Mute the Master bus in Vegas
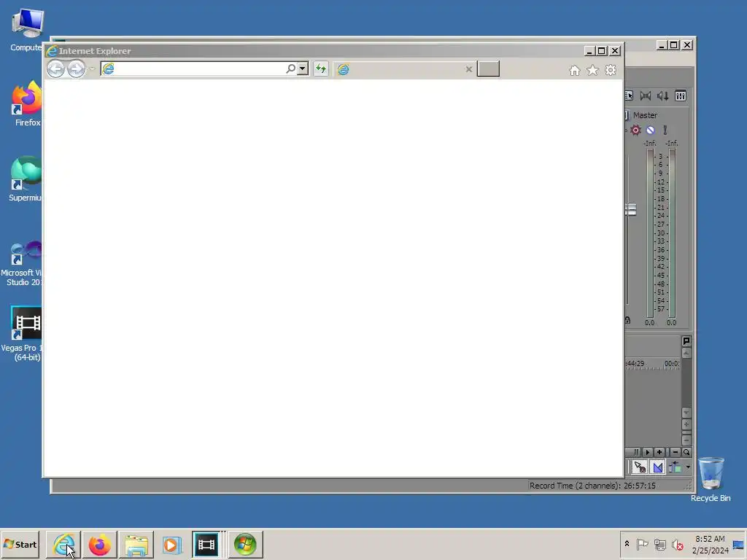 click(x=650, y=130)
